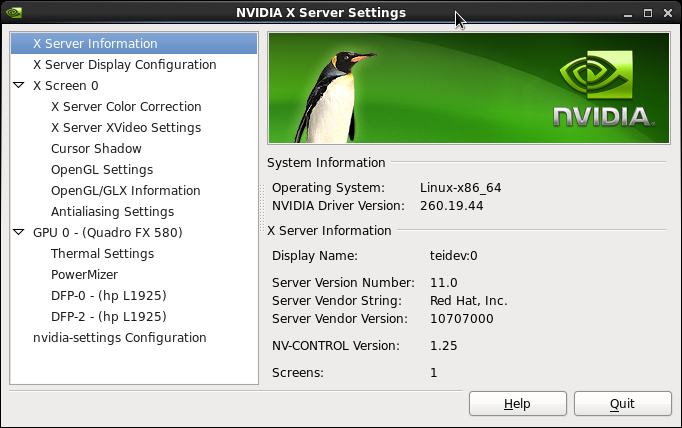Open nvidia-settings Configuration
682x428 pixels.
click(x=120, y=338)
